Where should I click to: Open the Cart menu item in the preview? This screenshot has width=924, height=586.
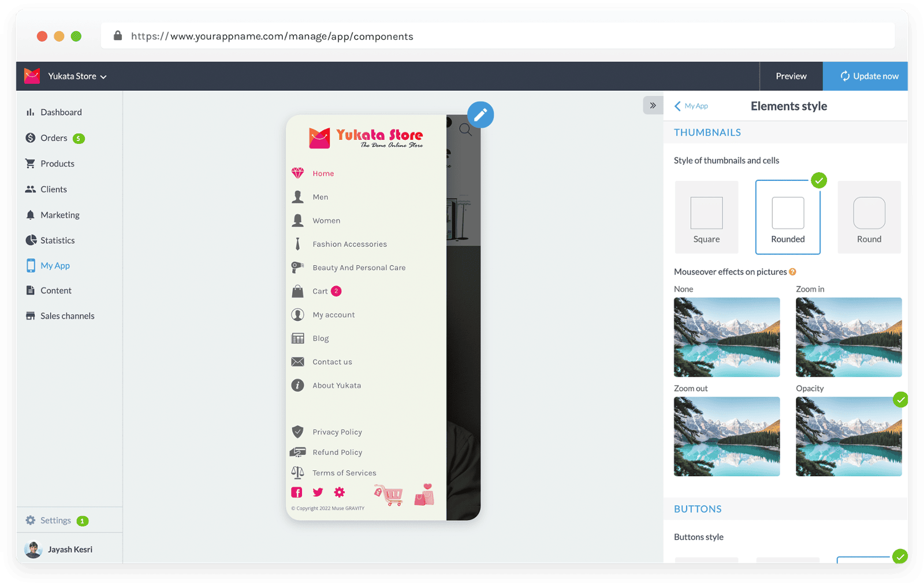321,291
